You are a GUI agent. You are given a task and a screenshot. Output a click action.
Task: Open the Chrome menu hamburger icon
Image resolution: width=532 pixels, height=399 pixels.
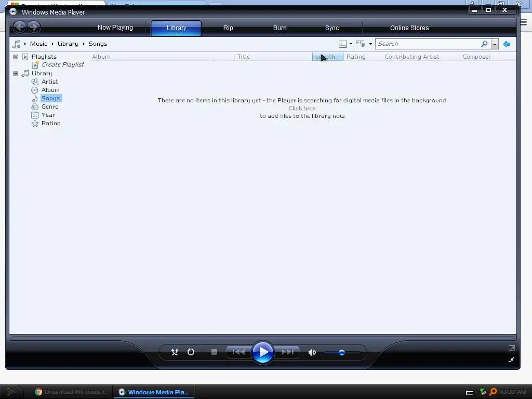click(524, 22)
